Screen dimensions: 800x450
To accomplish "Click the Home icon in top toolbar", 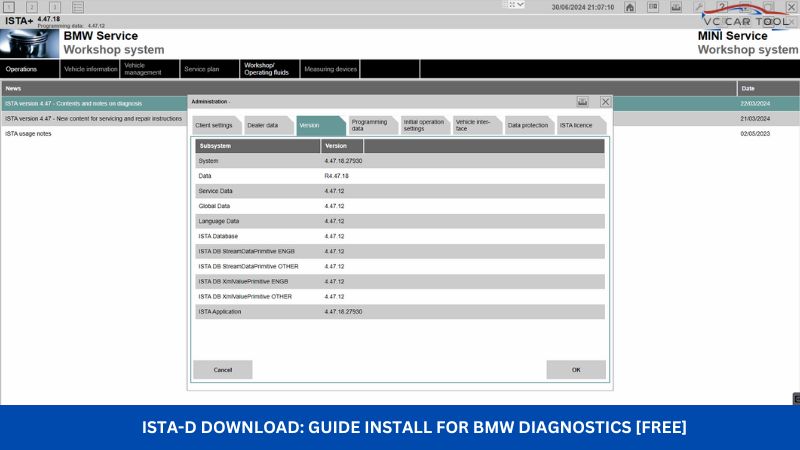I will [x=629, y=7].
